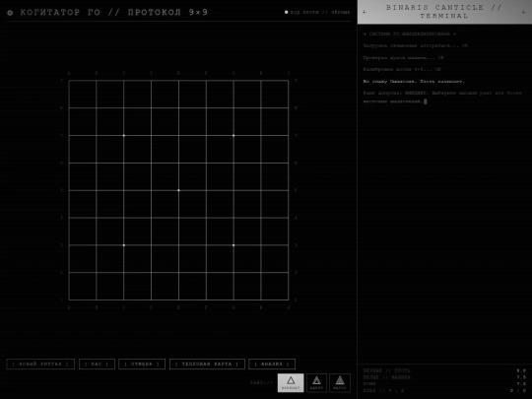The height and width of the screenshot is (399, 532).
Task: Place a stone on intersection F4
Action: click(206, 218)
